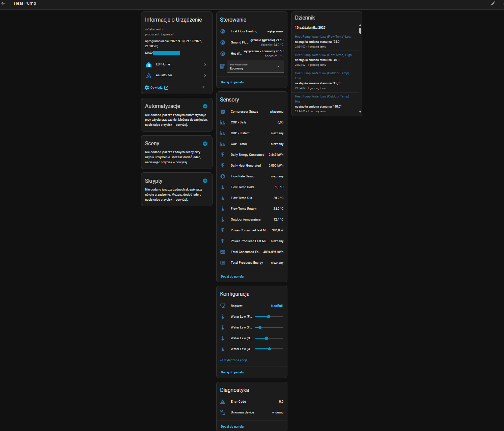Click the 12,4 °C outdoor temperature value
Viewport: 504px width, 431px height.
[x=278, y=220]
